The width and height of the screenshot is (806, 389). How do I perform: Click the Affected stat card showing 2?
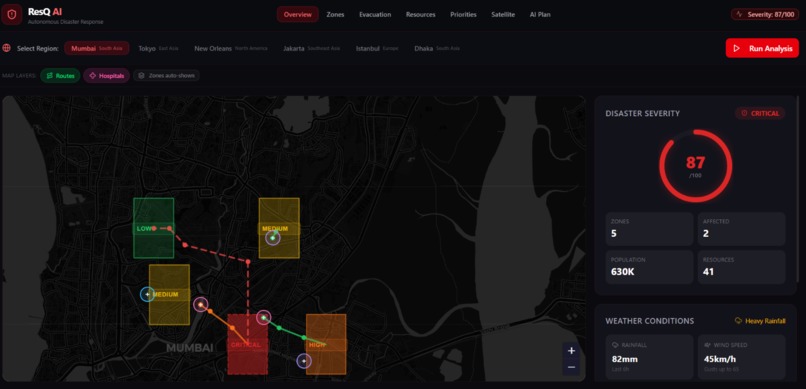point(742,229)
